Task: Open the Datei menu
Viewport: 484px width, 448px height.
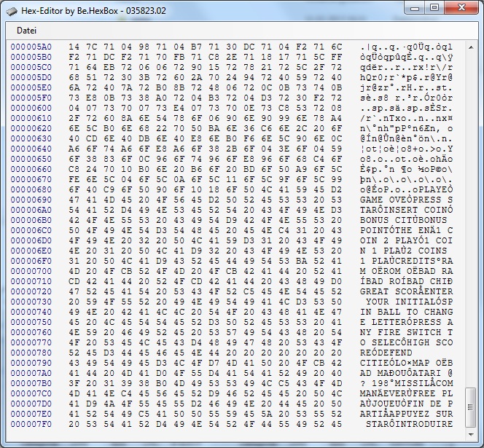Action: (x=26, y=31)
